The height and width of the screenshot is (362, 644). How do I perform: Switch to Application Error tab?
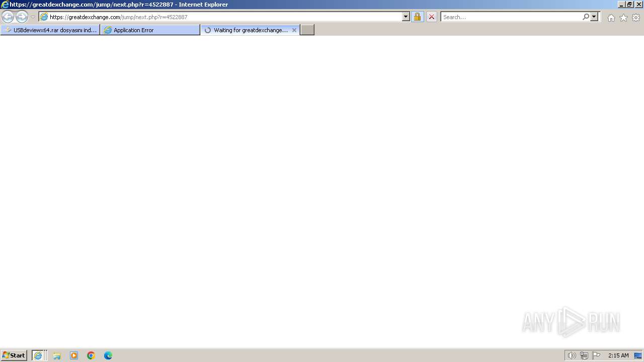pyautogui.click(x=150, y=30)
